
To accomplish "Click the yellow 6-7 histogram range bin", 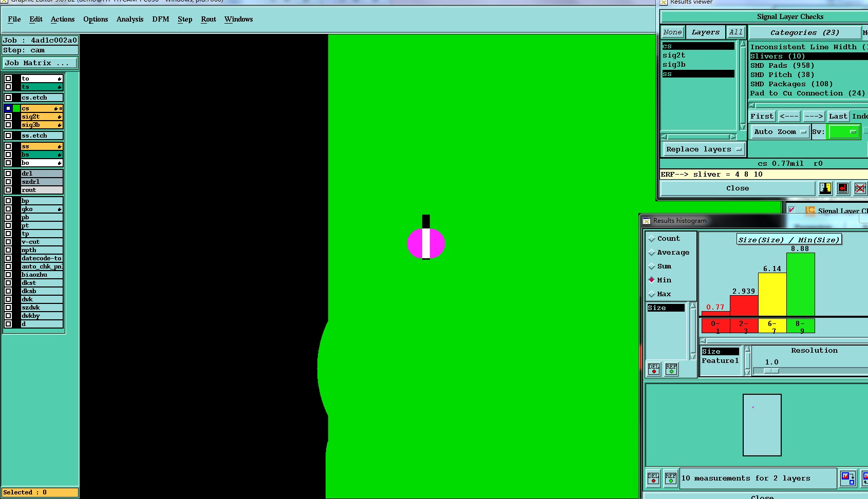I will point(772,326).
